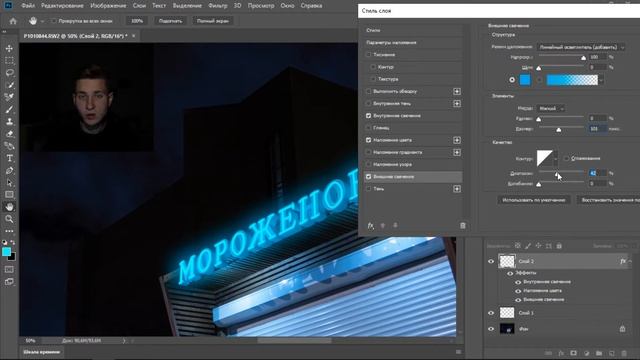Screen dimensions: 640x360
Task: Enable the Сглаживание checkbox
Action: click(567, 158)
